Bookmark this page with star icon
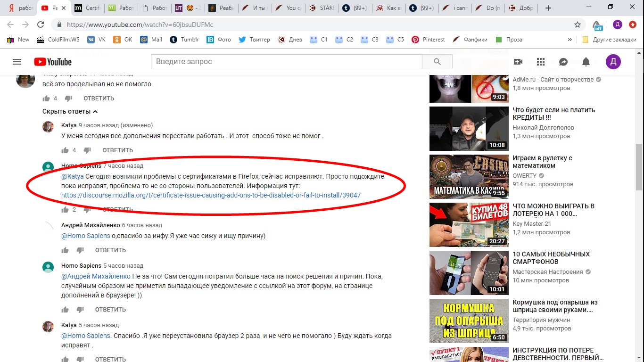 pos(578,25)
